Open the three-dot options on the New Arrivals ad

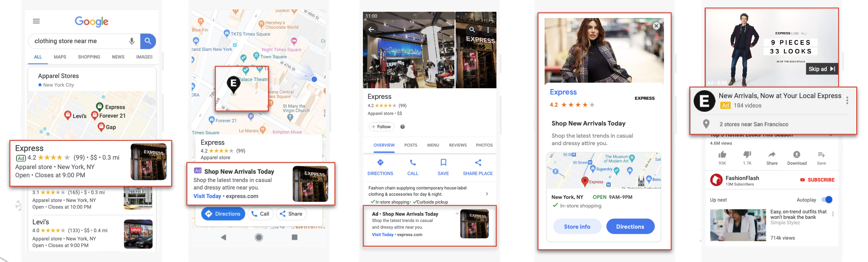pos(847,101)
